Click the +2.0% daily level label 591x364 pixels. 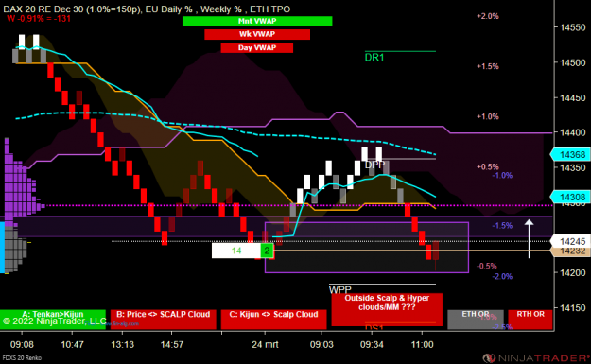[x=487, y=16]
